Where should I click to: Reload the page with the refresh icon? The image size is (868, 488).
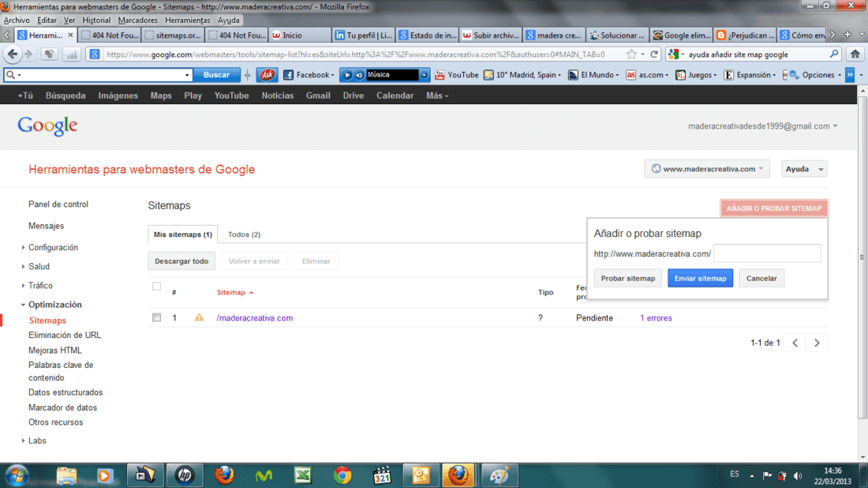pyautogui.click(x=654, y=54)
